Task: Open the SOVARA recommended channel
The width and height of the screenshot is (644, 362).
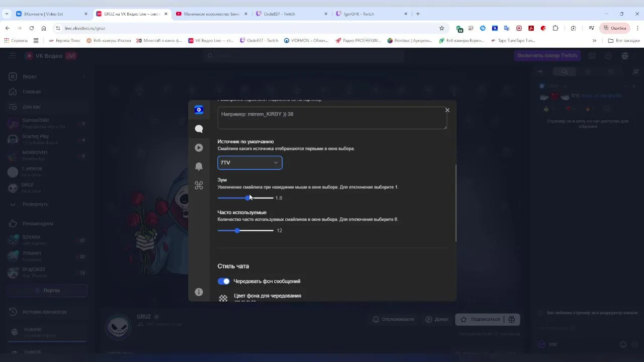Action: [x=47, y=240]
